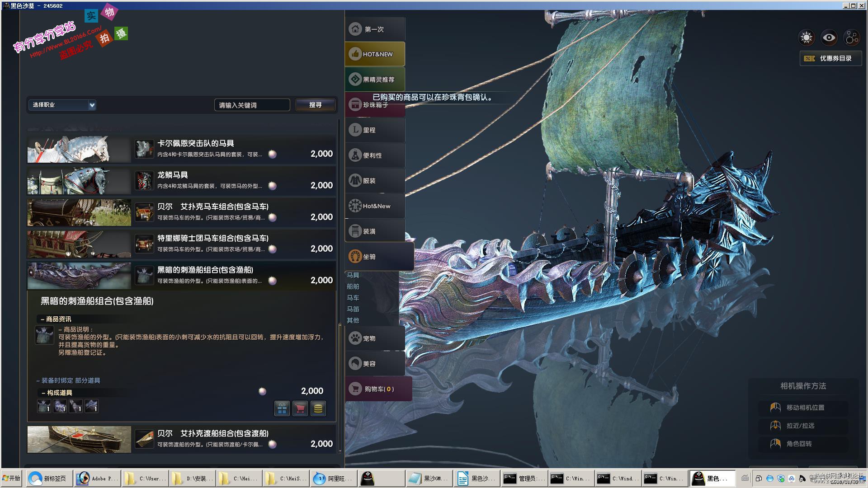The width and height of the screenshot is (868, 488).
Task: Select the 马具 subcategory
Action: pos(353,275)
